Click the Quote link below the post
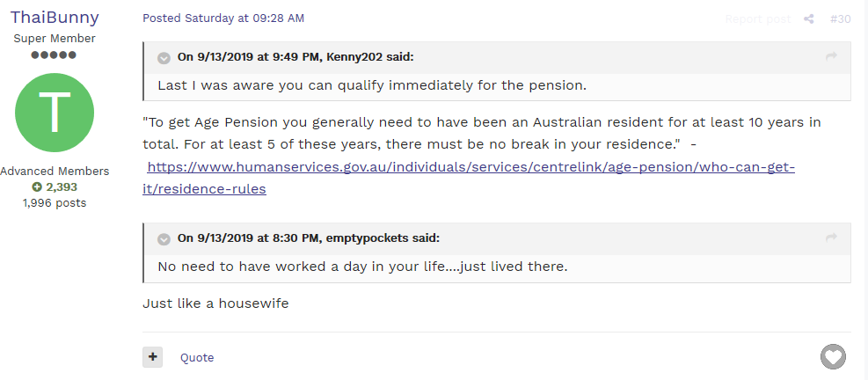 [x=197, y=357]
